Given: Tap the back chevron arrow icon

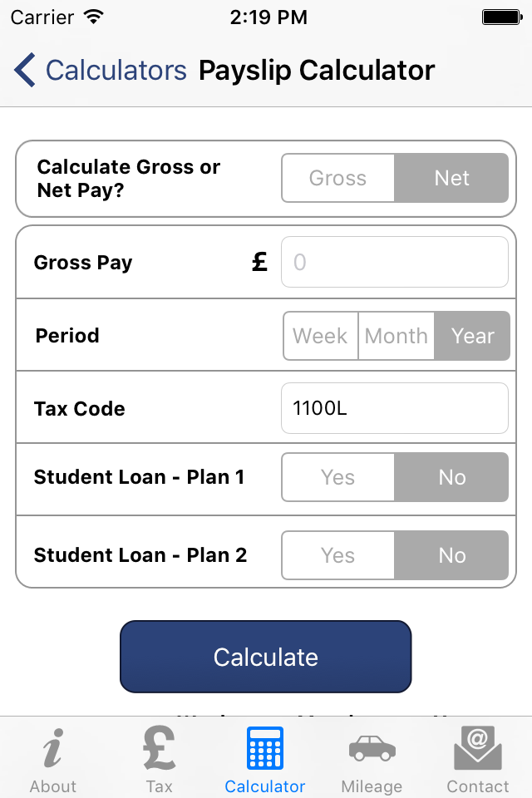Looking at the screenshot, I should (x=24, y=70).
